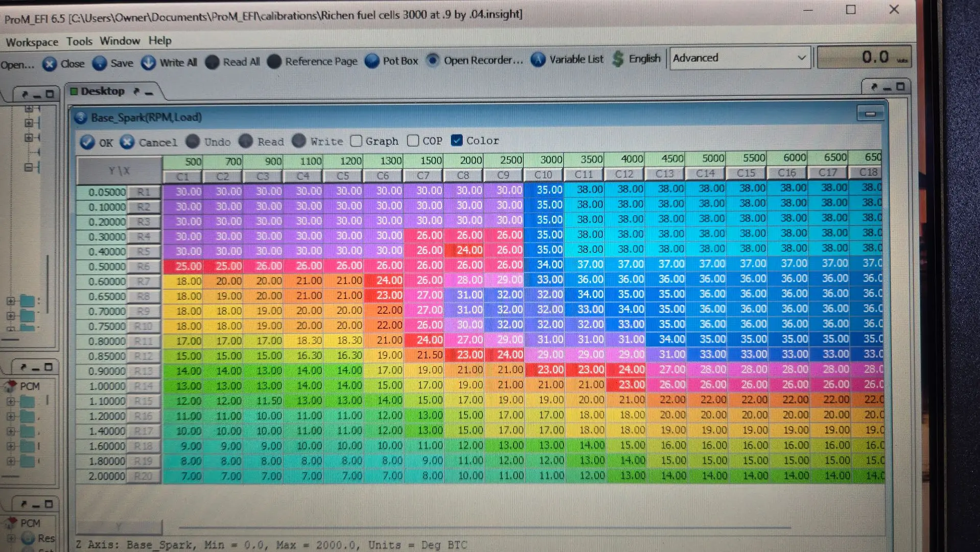The height and width of the screenshot is (552, 980).
Task: Click the Read icon in Base_Spark table
Action: (246, 141)
